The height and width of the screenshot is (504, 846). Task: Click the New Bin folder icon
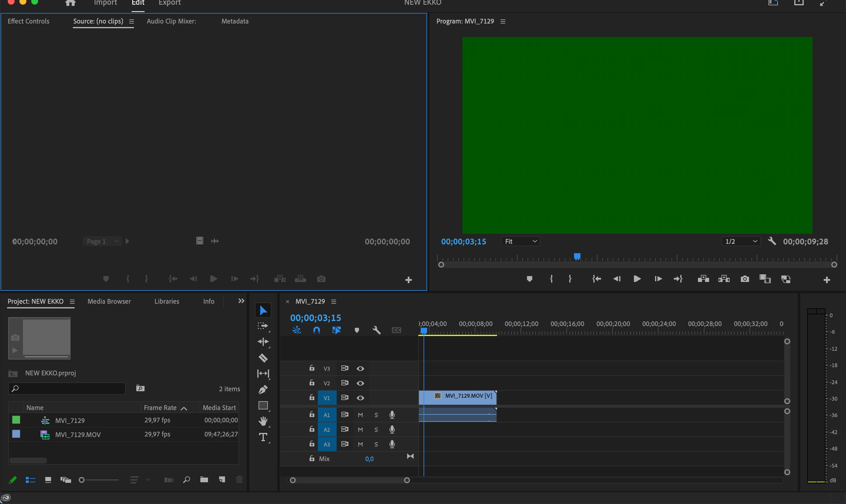[204, 480]
